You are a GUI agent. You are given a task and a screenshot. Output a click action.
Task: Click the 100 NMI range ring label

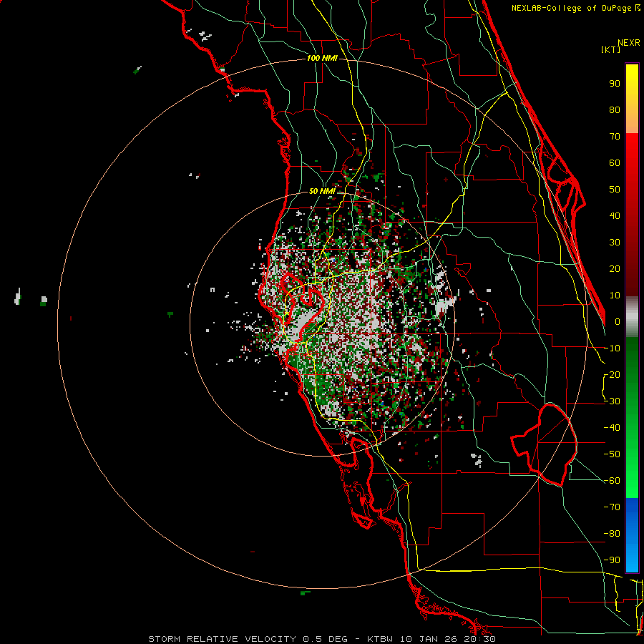[x=321, y=59]
